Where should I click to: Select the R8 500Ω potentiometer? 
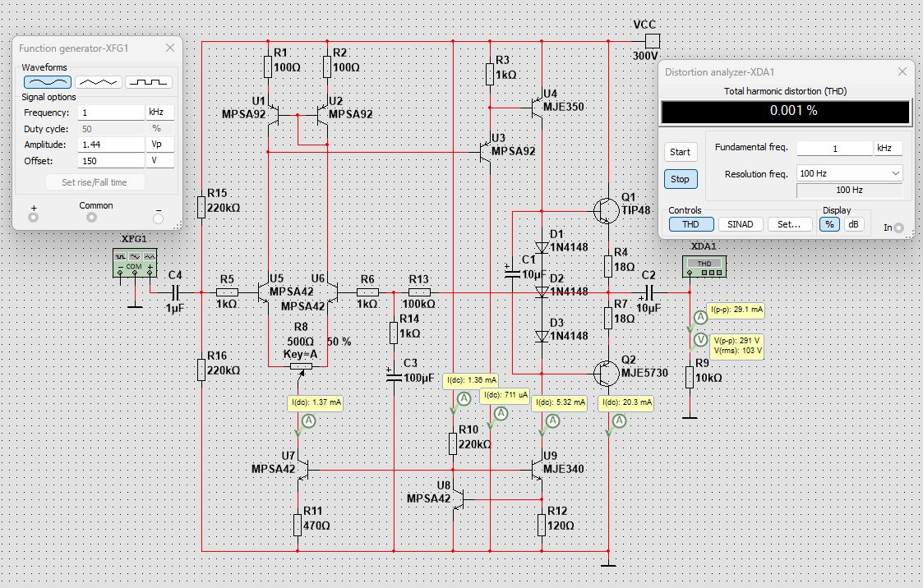click(x=302, y=367)
